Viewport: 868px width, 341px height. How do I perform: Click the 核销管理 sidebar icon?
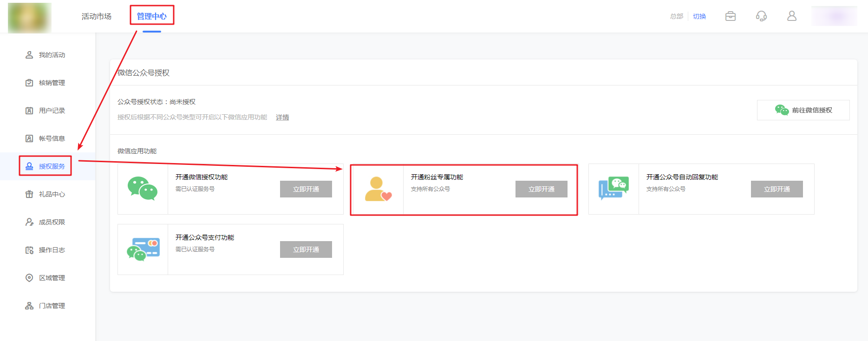click(x=29, y=83)
